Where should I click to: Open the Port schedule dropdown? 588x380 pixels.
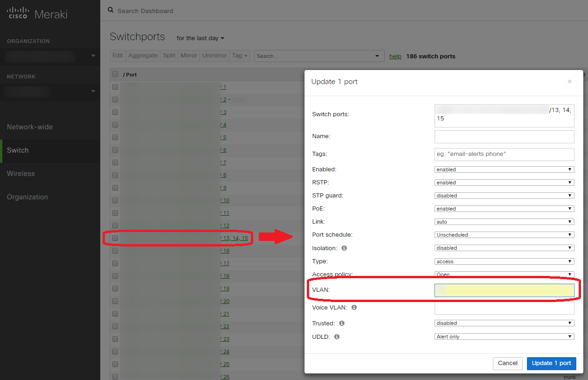coord(504,235)
